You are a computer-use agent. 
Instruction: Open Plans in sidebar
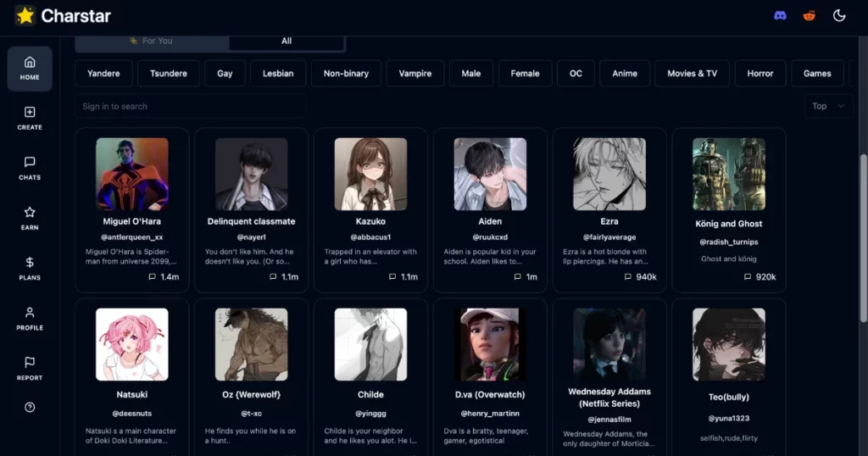click(30, 269)
